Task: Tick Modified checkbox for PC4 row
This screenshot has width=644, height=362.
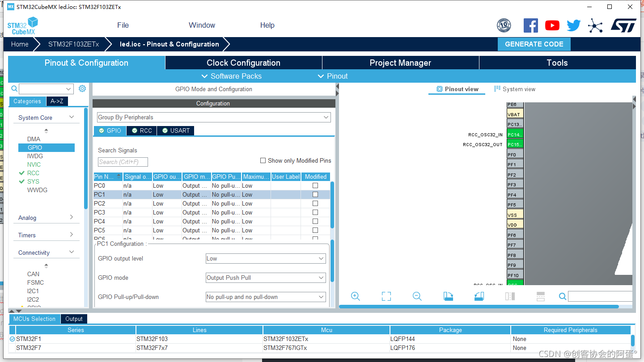Action: pyautogui.click(x=315, y=221)
